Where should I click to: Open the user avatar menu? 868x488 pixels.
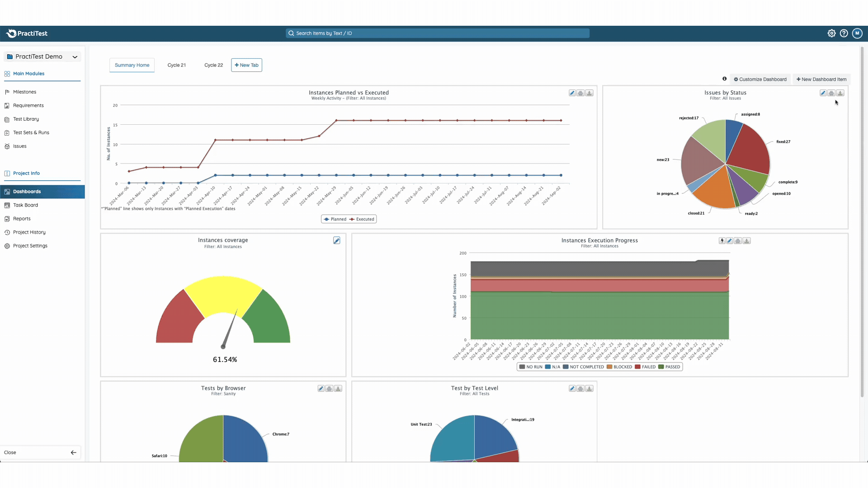pos(857,33)
